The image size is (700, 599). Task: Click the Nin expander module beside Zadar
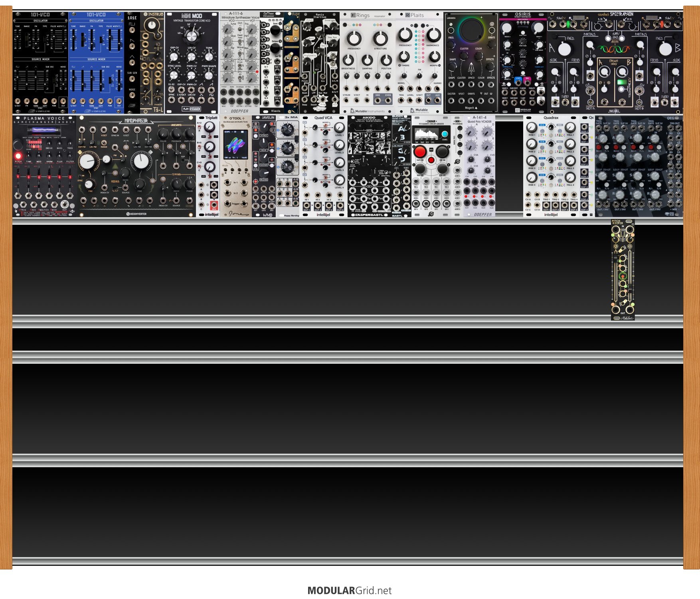(457, 167)
